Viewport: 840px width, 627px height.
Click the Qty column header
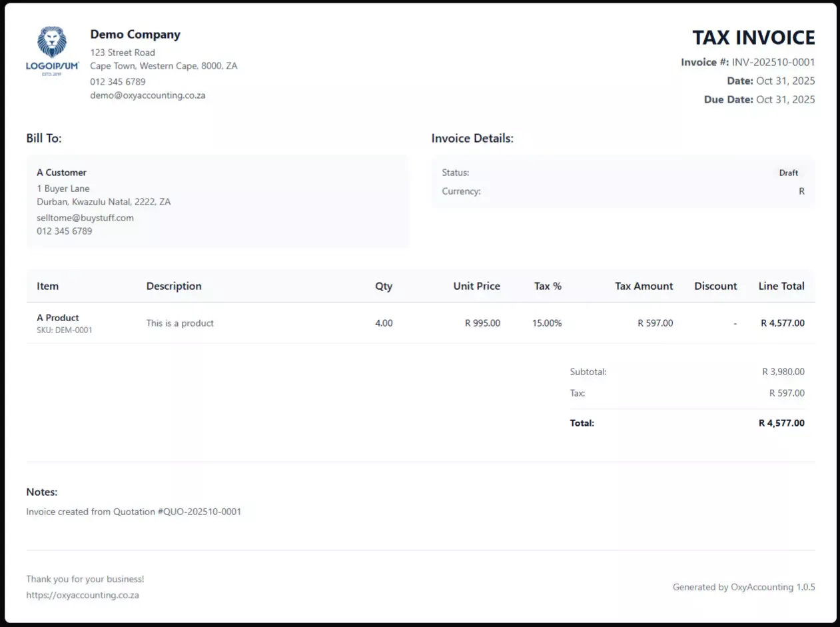pyautogui.click(x=384, y=286)
